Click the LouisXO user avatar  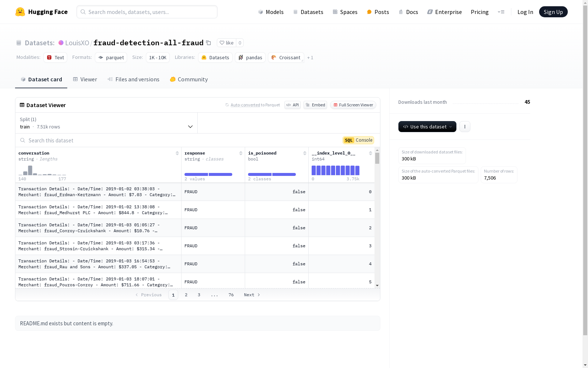pyautogui.click(x=61, y=43)
